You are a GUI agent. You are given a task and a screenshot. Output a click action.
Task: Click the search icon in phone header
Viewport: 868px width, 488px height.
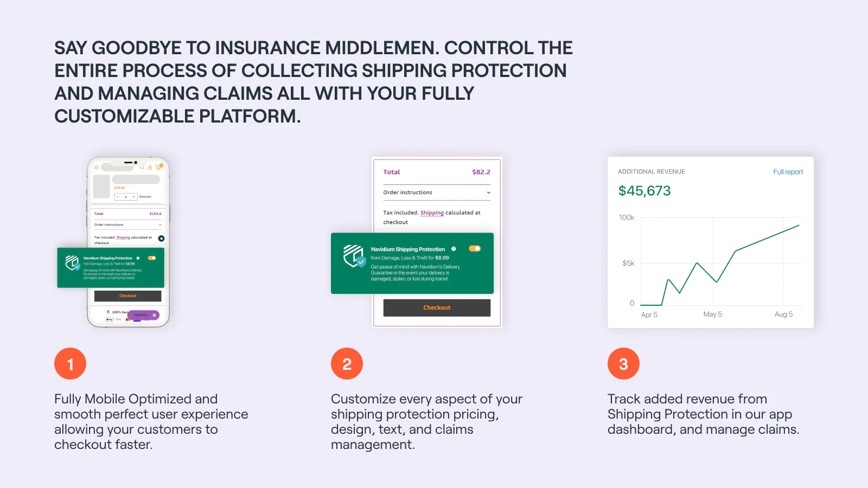tap(142, 167)
